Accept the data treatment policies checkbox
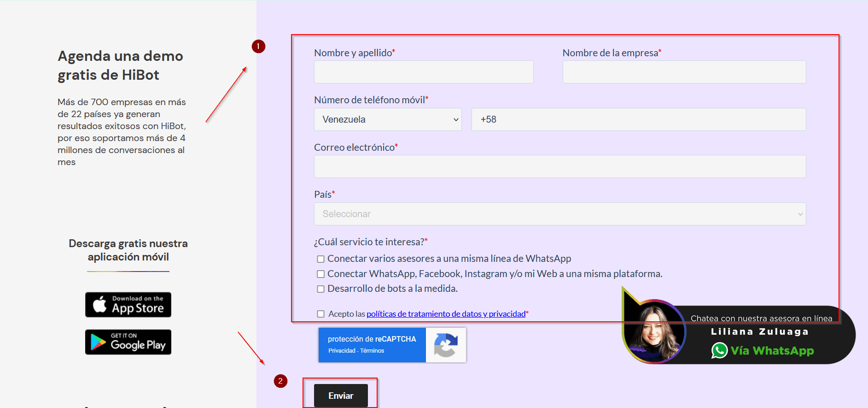 (321, 314)
